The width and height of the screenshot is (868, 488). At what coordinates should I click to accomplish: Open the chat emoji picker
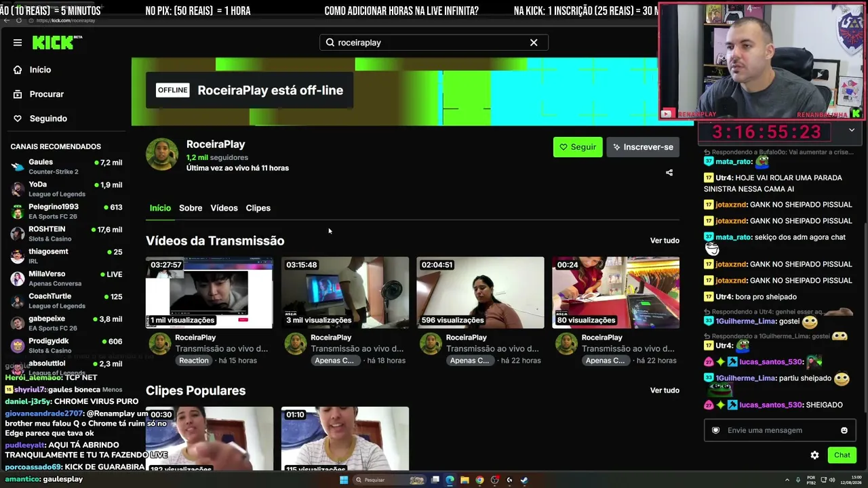844,430
